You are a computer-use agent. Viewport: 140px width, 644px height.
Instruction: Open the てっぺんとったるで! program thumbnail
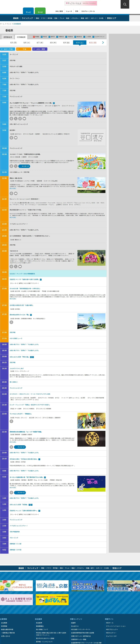pos(91,421)
